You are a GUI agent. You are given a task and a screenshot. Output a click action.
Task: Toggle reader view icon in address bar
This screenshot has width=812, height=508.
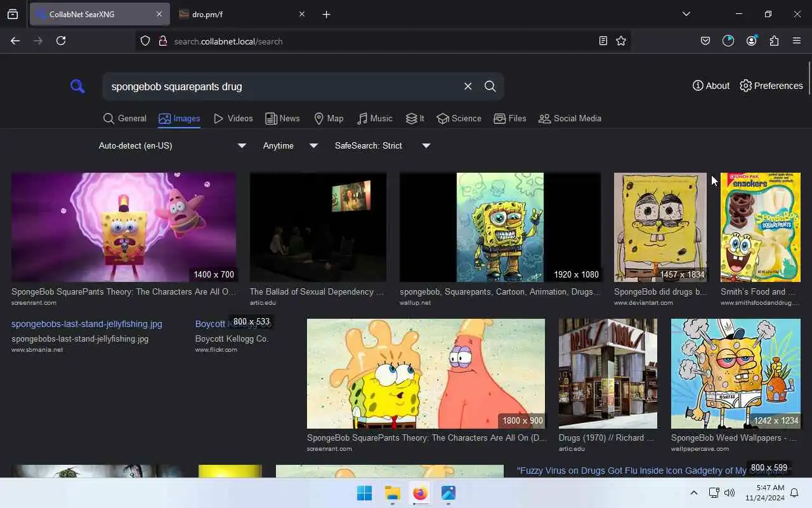coord(603,41)
